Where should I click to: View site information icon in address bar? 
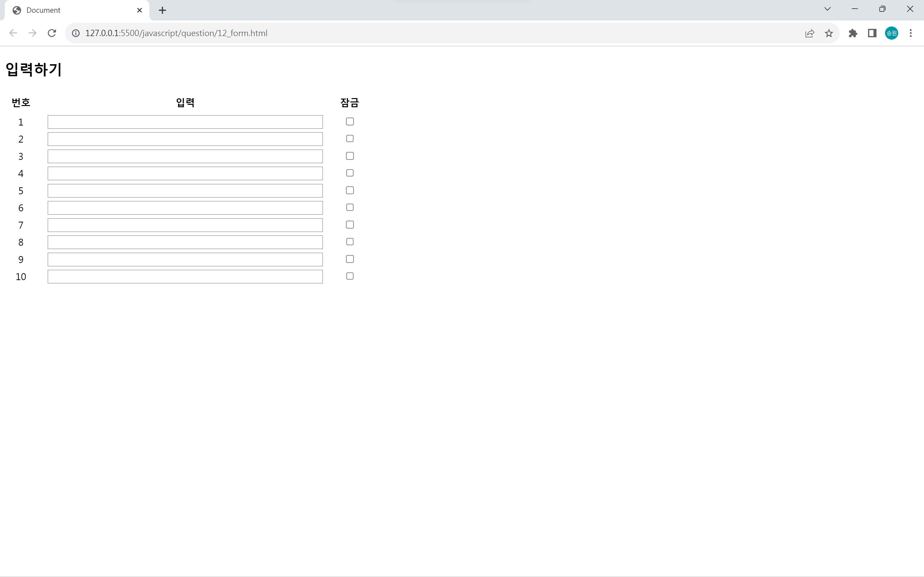coord(76,33)
